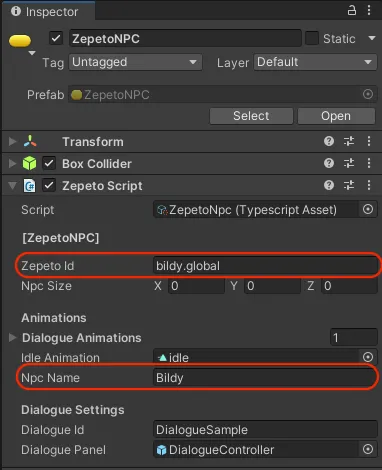Viewport: 382px width, 470px height.
Task: Expand the GameObject icon dropdown arrow
Action: click(32, 53)
